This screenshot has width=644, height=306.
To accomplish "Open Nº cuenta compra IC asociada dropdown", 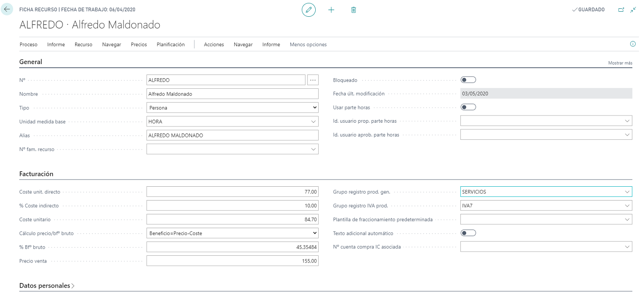I will (627, 247).
